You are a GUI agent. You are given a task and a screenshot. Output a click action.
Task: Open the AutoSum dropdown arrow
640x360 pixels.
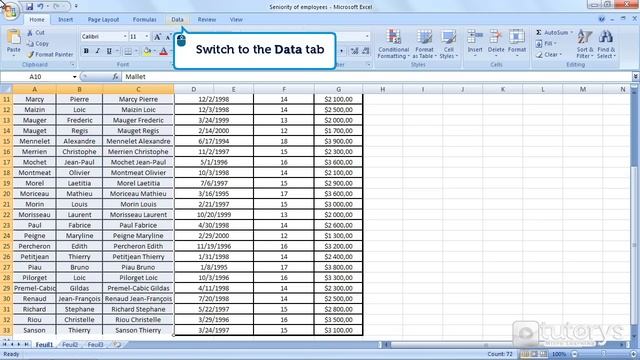571,32
